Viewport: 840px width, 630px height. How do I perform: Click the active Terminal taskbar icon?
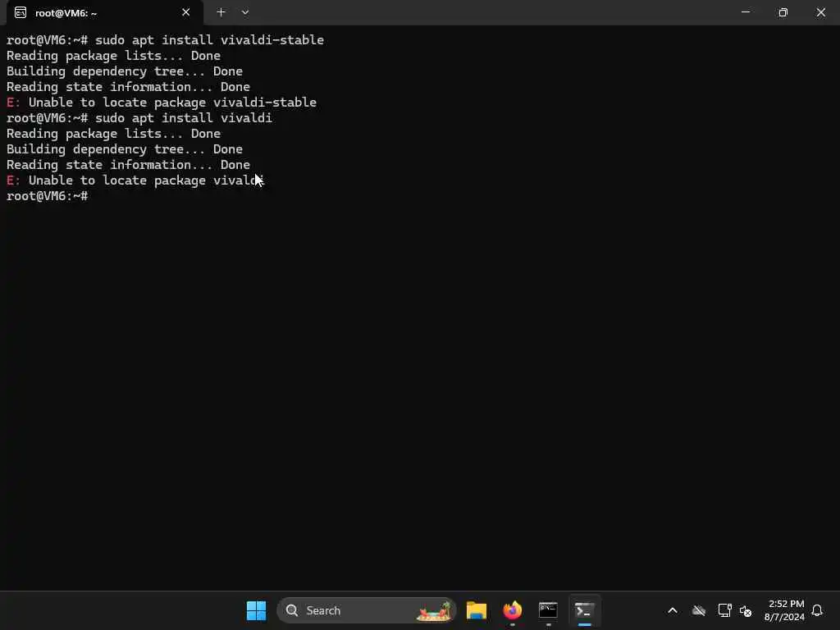tap(584, 610)
